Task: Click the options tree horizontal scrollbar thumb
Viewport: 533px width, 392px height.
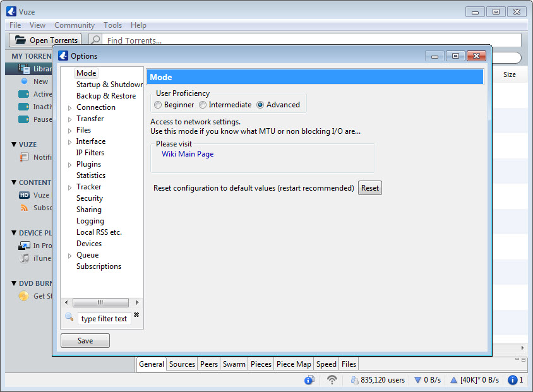Action: tap(100, 302)
